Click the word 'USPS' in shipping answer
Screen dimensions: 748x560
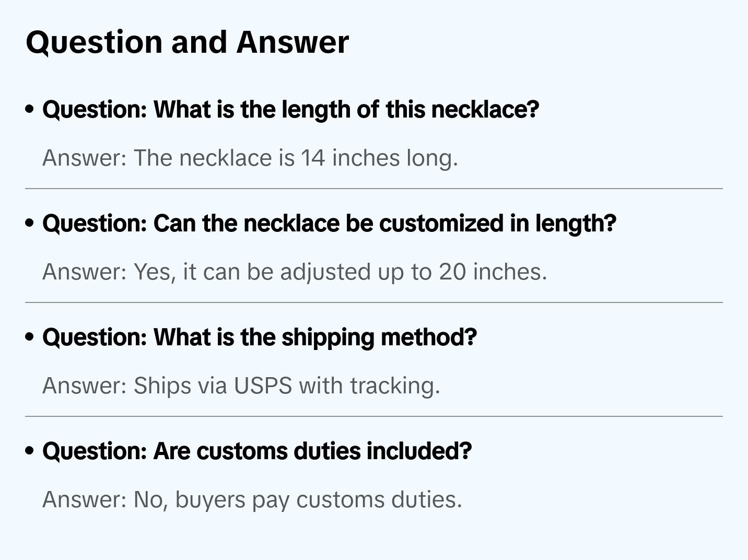click(263, 386)
